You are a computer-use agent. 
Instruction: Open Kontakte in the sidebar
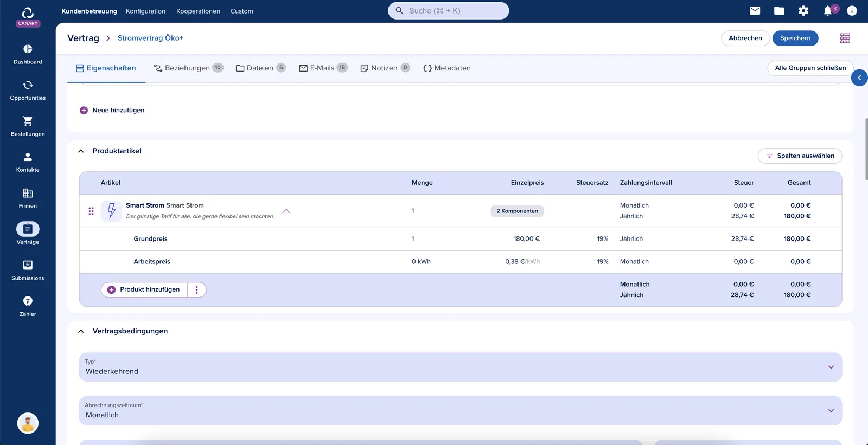(28, 163)
